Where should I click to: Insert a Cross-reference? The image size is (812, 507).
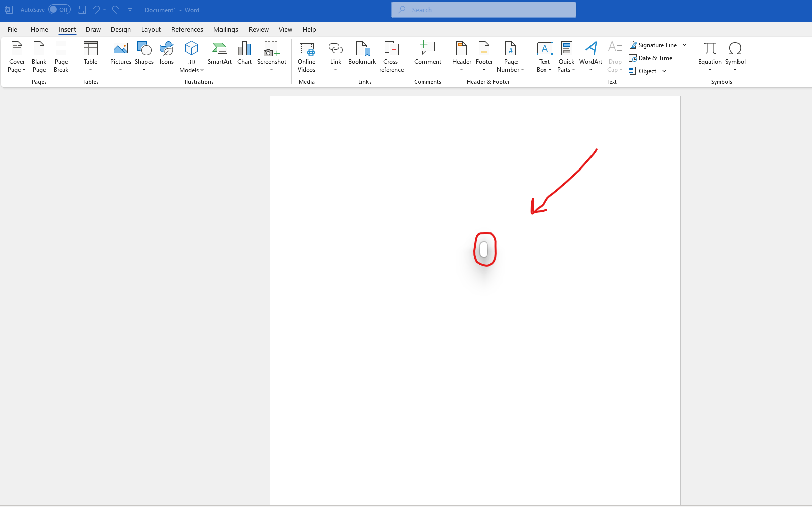[x=391, y=57]
